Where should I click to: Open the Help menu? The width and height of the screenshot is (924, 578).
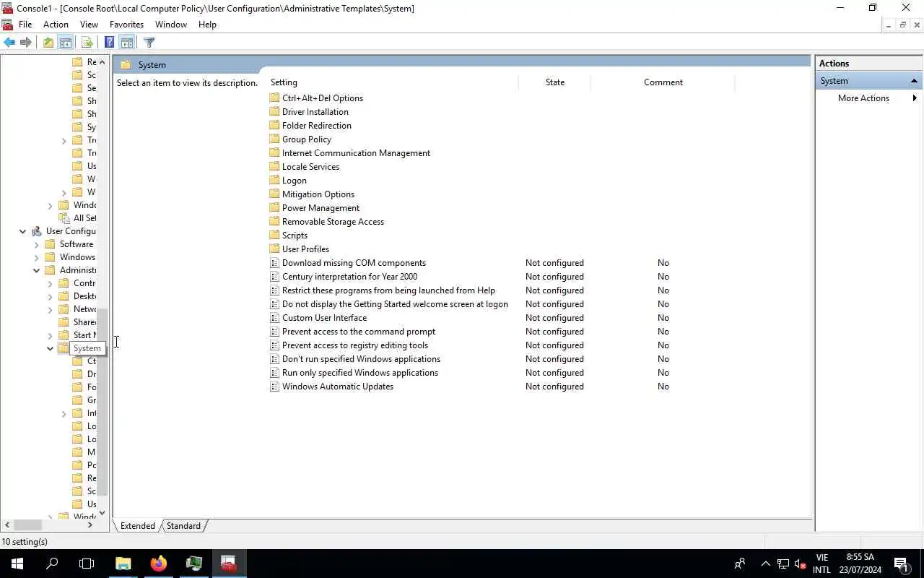(207, 25)
